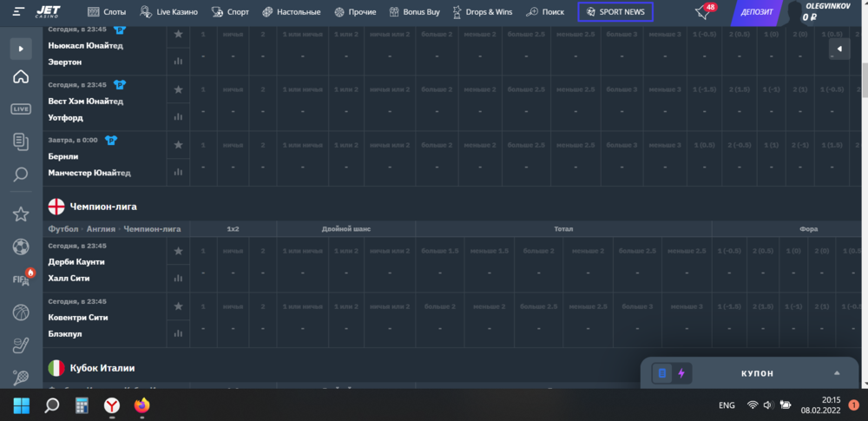Viewport: 868px width, 421px height.
Task: Open Firefox from the taskbar
Action: point(141,406)
